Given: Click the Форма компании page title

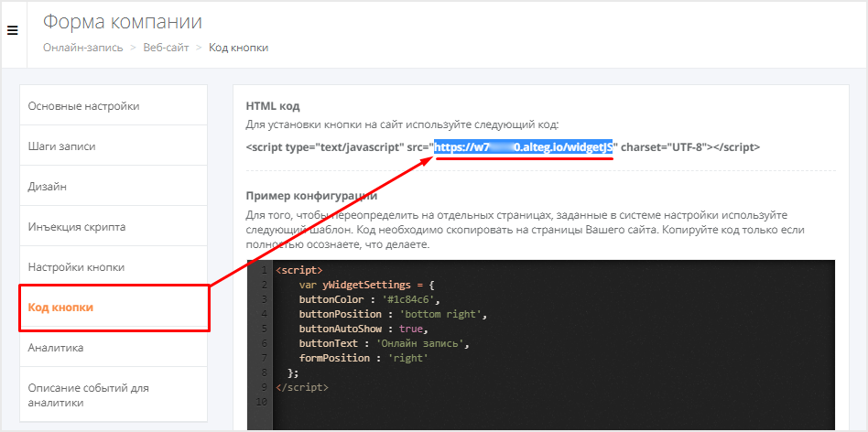Looking at the screenshot, I should [x=123, y=22].
